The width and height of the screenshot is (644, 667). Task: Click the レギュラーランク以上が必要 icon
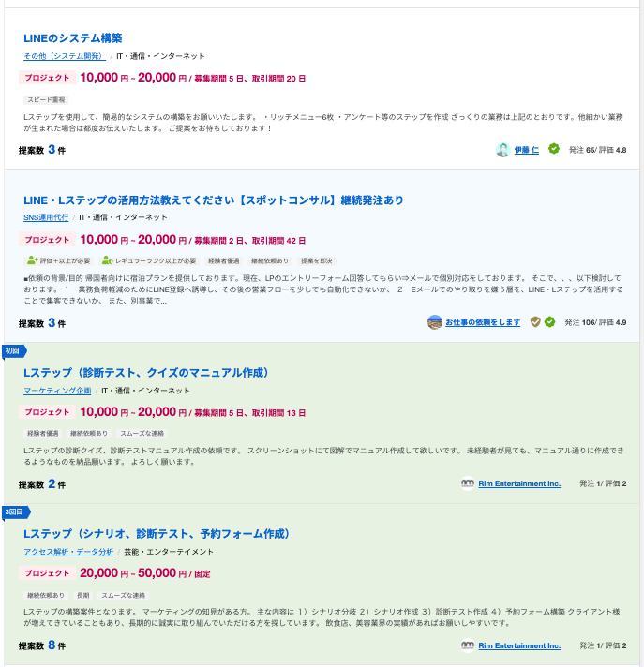point(108,260)
